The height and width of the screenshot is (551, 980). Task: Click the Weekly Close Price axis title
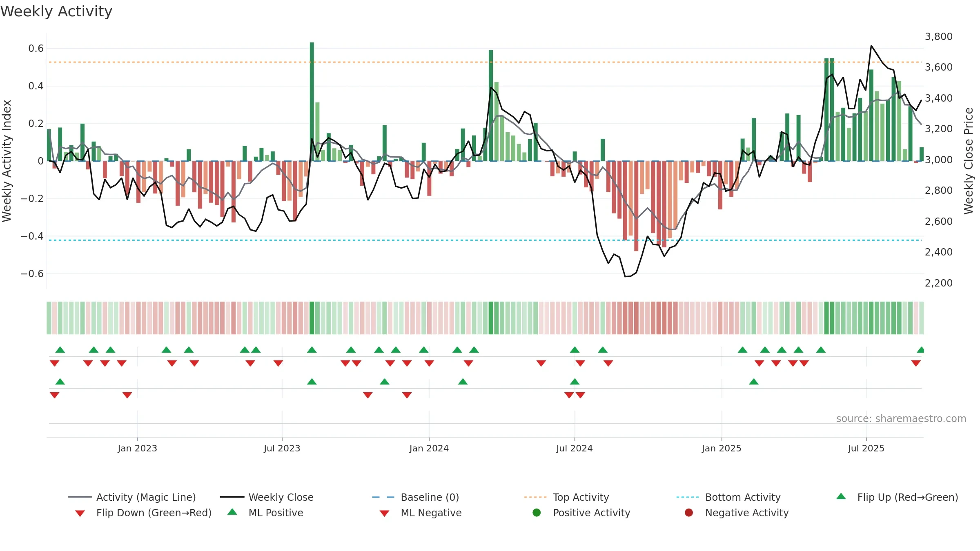969,161
